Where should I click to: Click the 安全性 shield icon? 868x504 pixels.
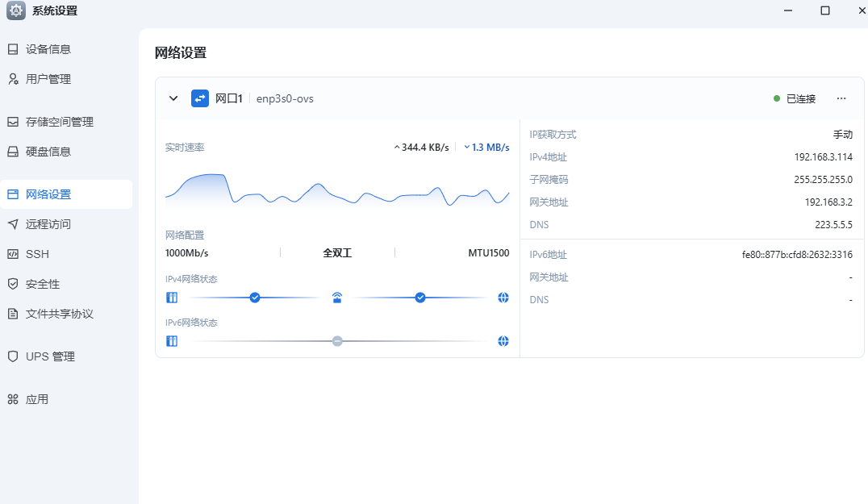click(13, 284)
